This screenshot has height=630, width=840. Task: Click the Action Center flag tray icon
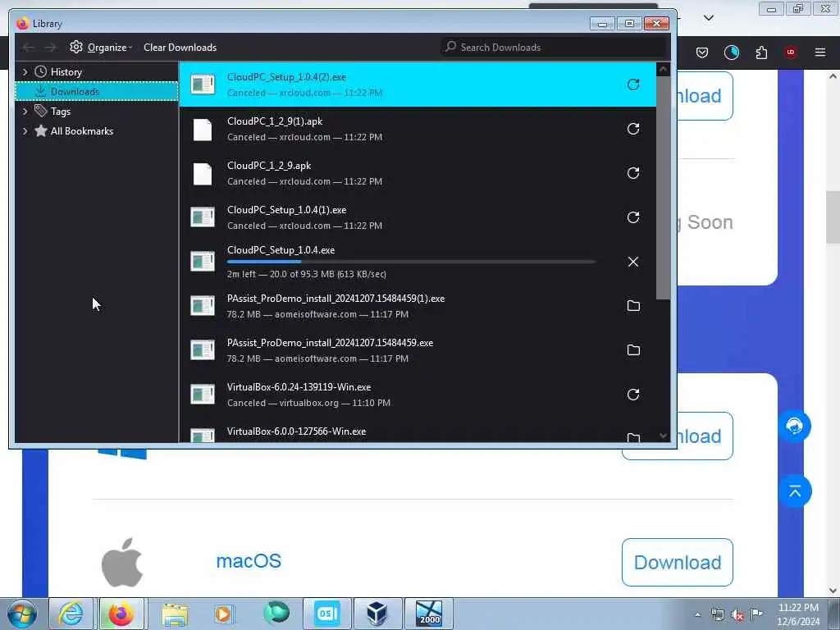pyautogui.click(x=756, y=614)
